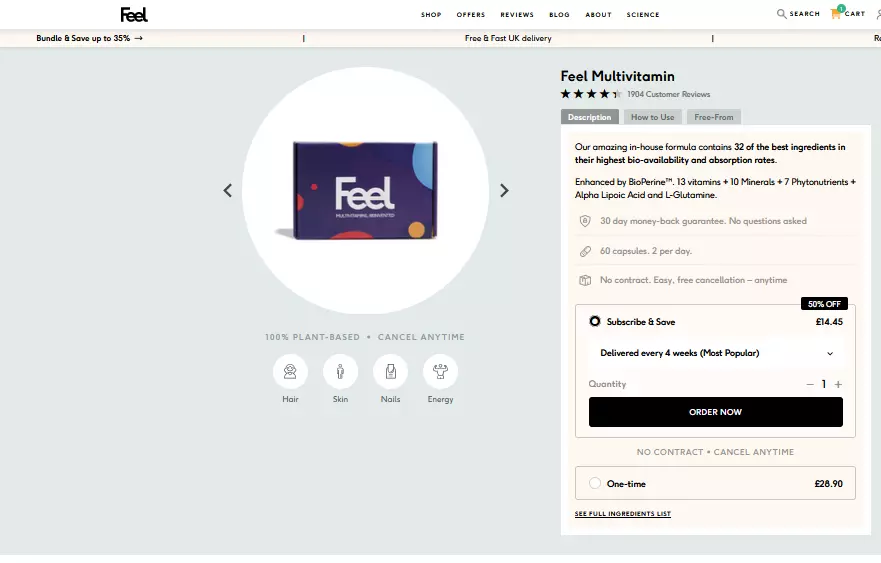Click the capsule pill icon
Viewport: 881px width, 563px height.
[585, 251]
